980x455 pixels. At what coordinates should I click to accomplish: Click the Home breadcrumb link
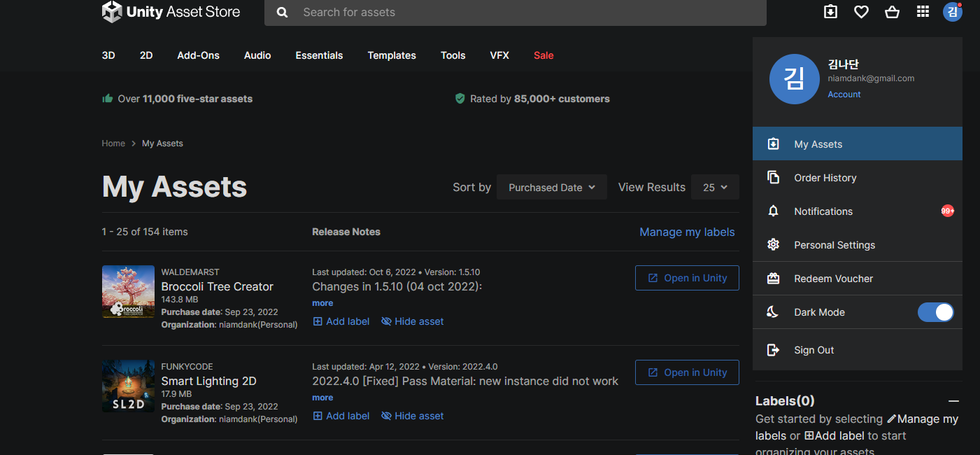click(113, 143)
